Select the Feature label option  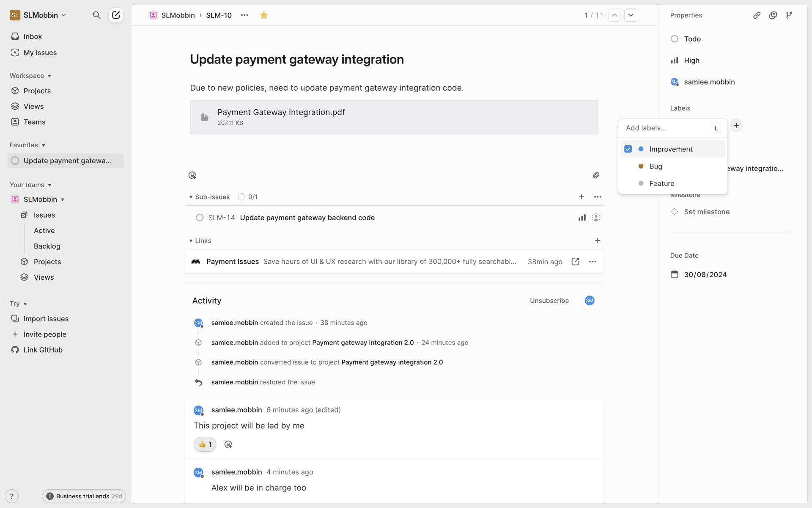click(673, 184)
